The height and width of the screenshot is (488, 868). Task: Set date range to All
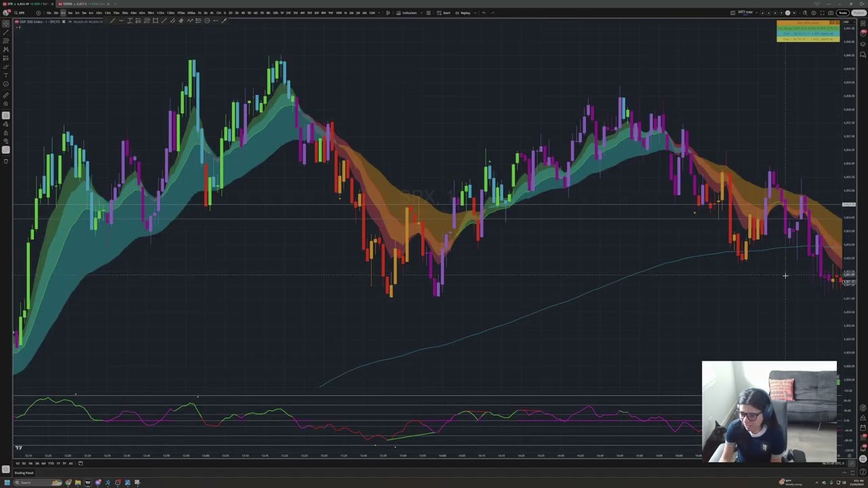click(71, 464)
